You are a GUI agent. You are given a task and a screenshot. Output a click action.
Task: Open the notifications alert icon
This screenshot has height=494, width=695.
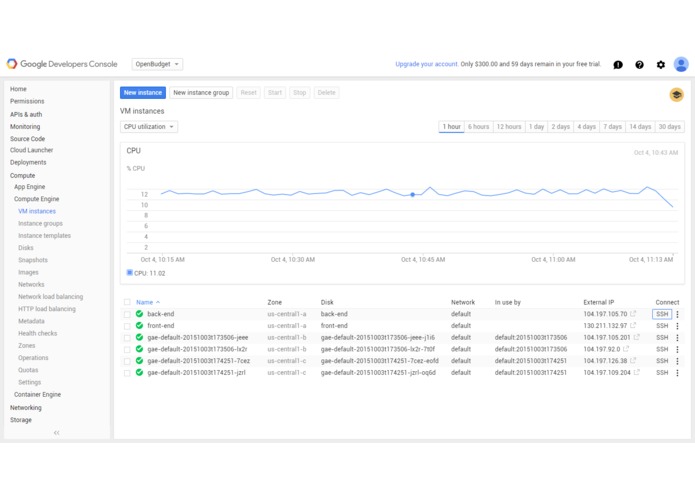(x=618, y=65)
